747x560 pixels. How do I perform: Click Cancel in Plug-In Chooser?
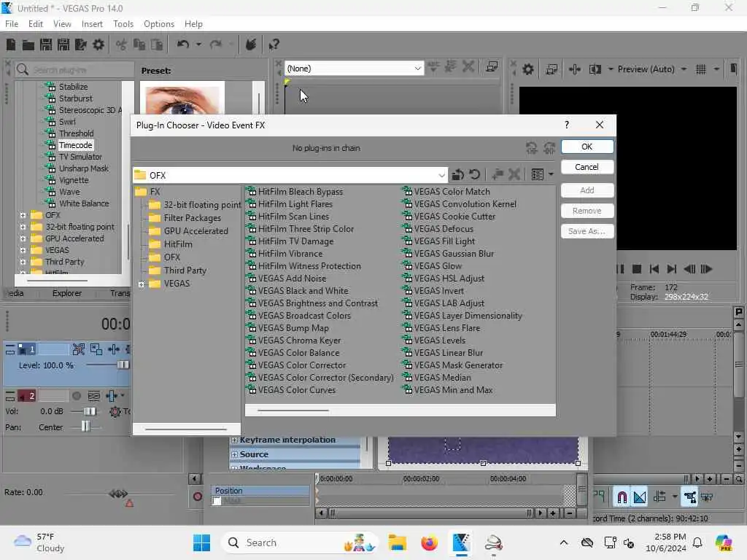(x=587, y=167)
